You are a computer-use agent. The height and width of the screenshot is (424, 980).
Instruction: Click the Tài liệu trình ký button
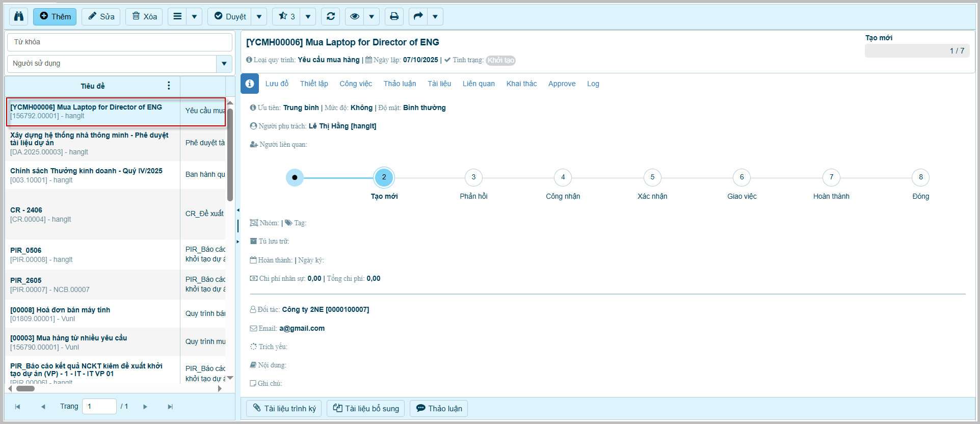pos(284,408)
